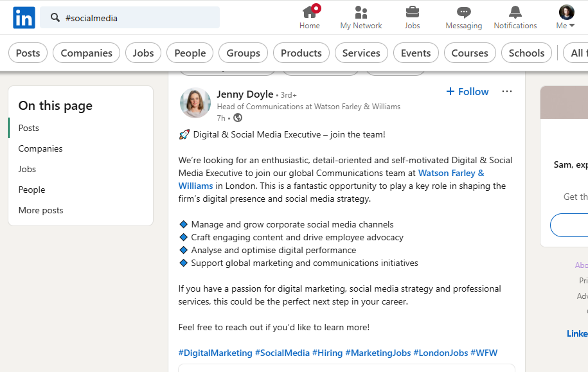Click the Head of Communications headline text

(x=308, y=107)
